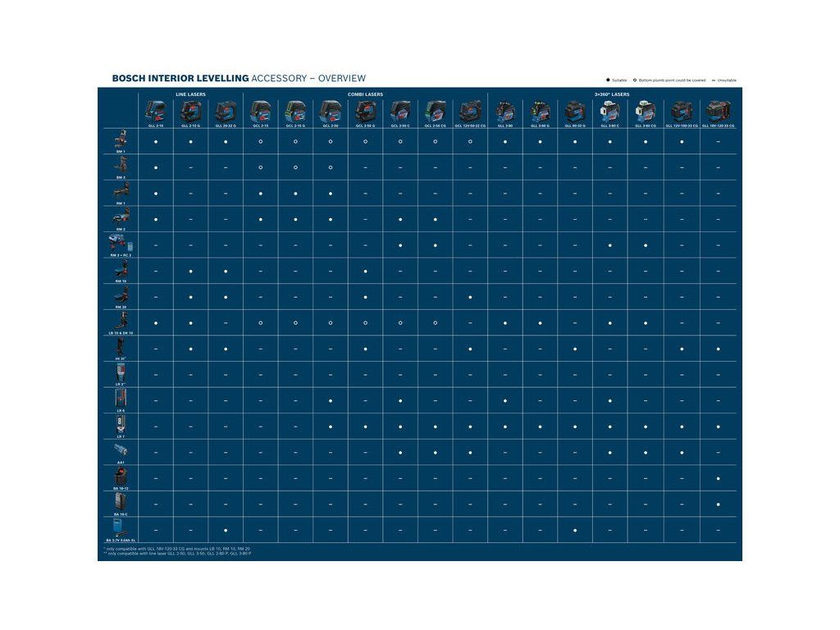This screenshot has height=630, width=840.
Task: Click the LB 10 & DK 10 mount image
Action: (121, 321)
